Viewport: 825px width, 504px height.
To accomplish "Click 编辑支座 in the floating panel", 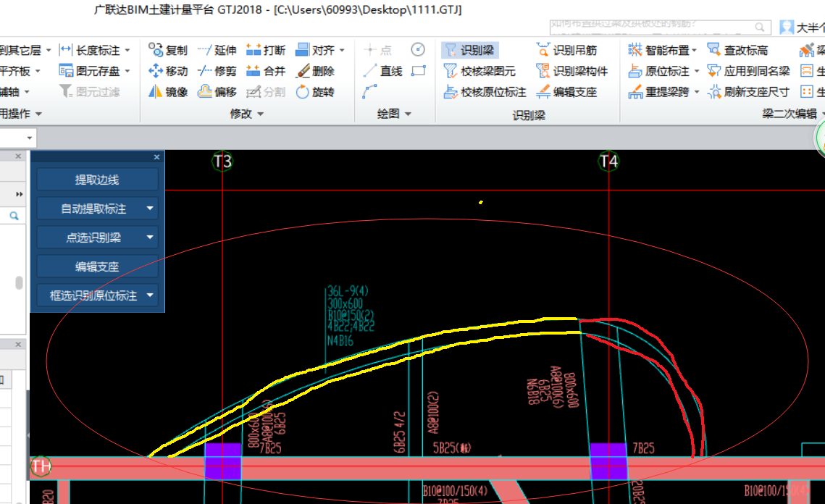I will 97,266.
